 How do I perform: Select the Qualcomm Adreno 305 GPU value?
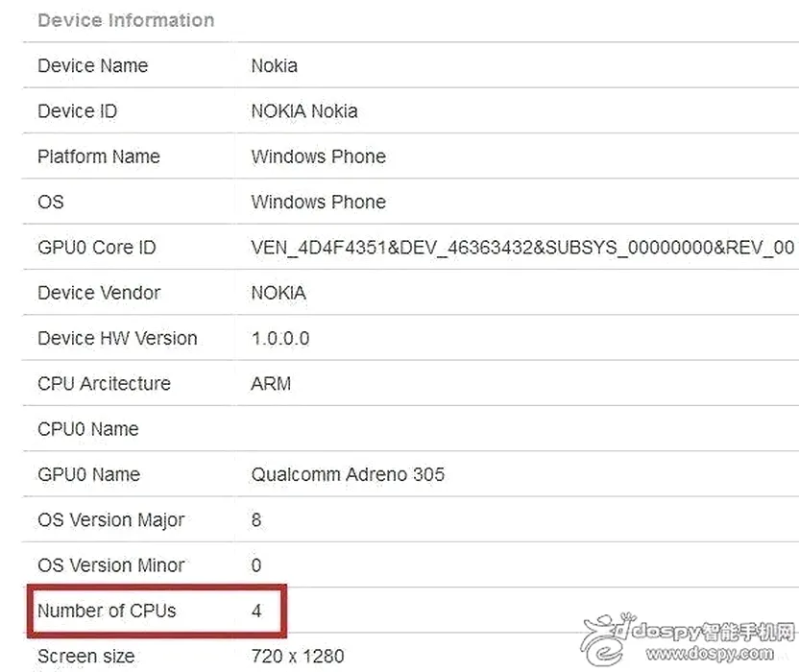[348, 474]
